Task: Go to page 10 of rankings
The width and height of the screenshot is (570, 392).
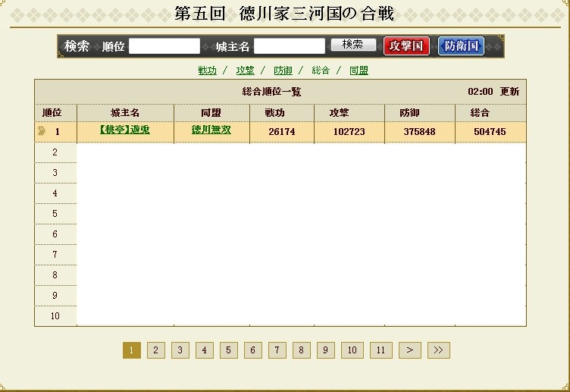Action: click(x=352, y=350)
